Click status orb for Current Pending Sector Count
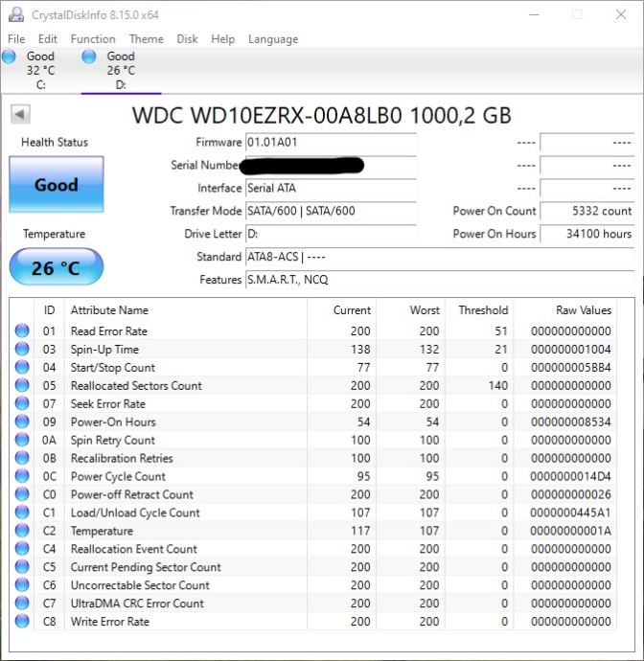The image size is (644, 661). point(22,566)
